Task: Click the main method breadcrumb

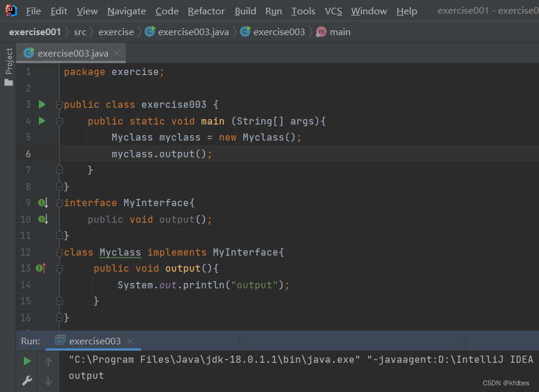Action: pos(339,32)
